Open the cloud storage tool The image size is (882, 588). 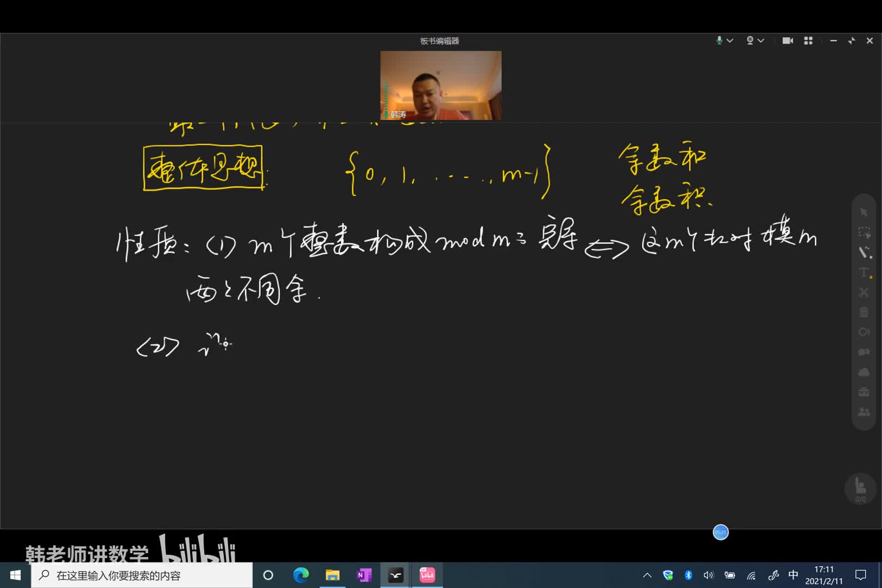point(863,372)
